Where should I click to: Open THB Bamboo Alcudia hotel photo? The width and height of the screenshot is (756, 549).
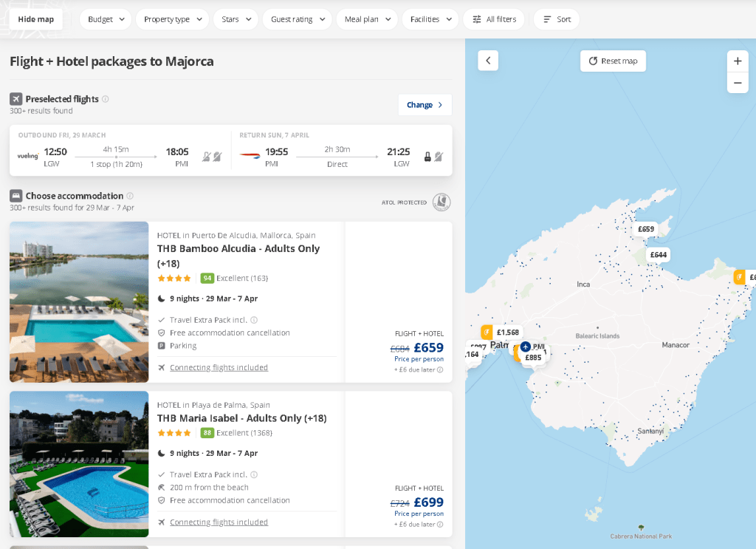click(79, 302)
